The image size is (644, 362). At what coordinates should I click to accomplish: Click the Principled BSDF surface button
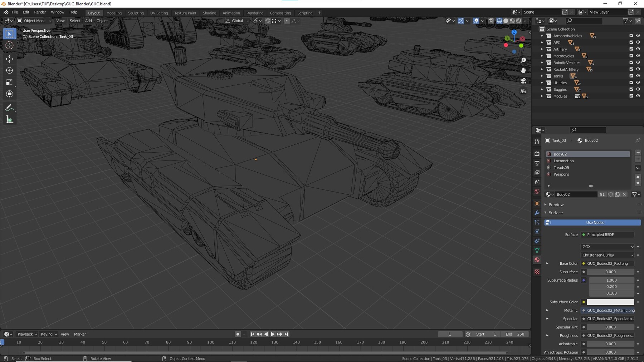[607, 234]
